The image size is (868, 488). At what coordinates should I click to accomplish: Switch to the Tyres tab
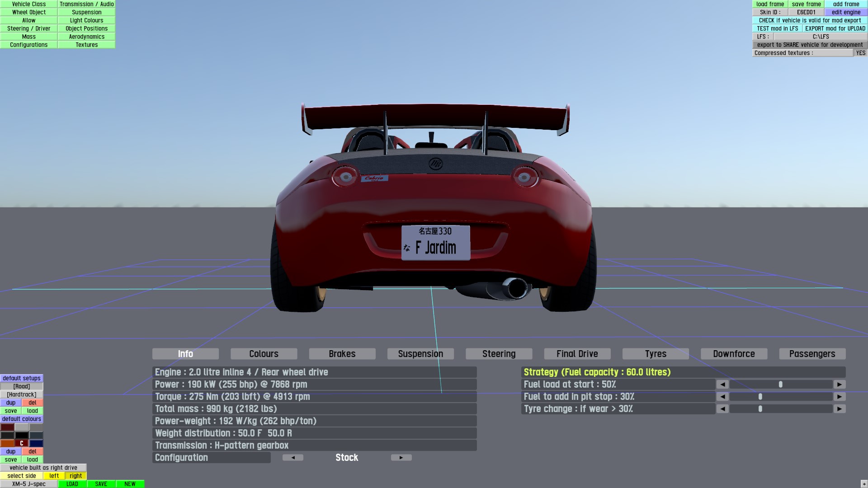(656, 354)
